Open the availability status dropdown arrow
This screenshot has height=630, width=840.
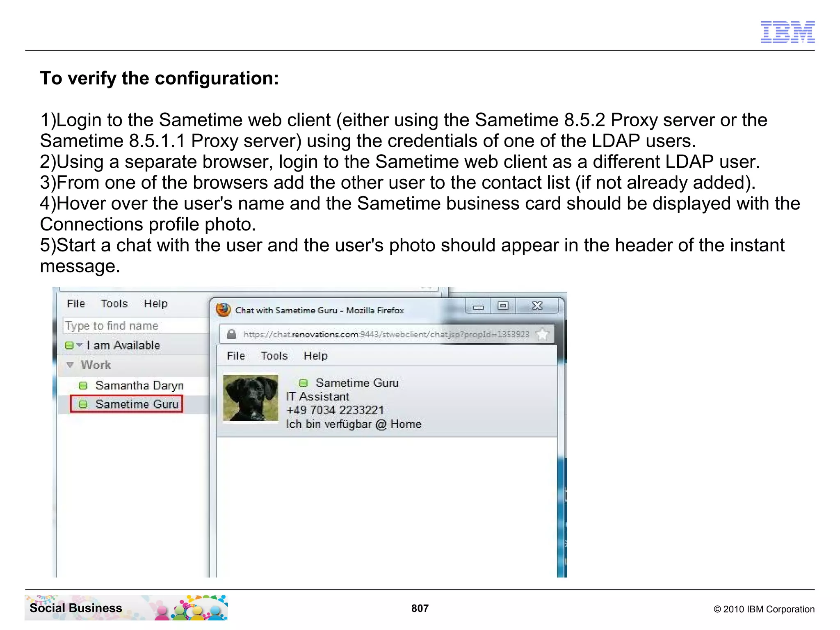80,345
